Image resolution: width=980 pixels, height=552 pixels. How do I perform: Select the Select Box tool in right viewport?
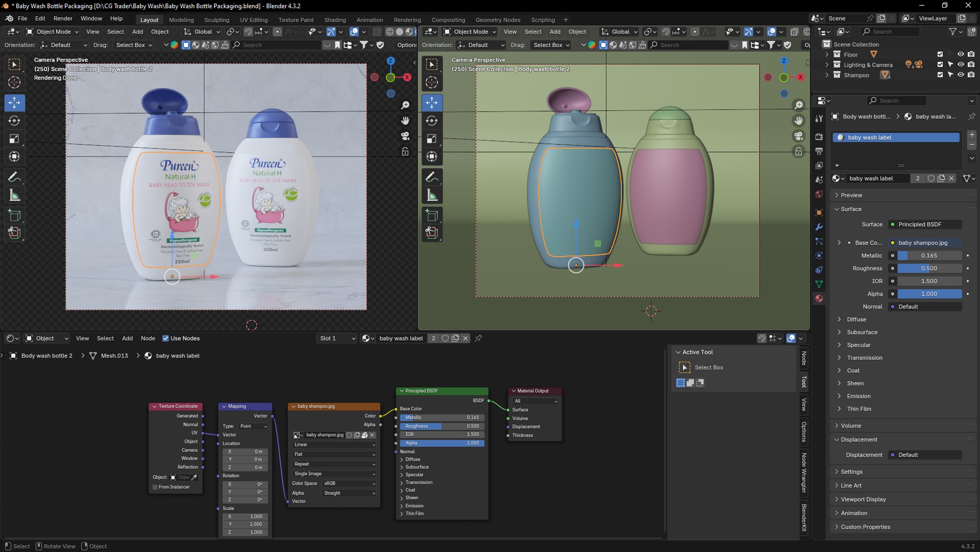[432, 65]
